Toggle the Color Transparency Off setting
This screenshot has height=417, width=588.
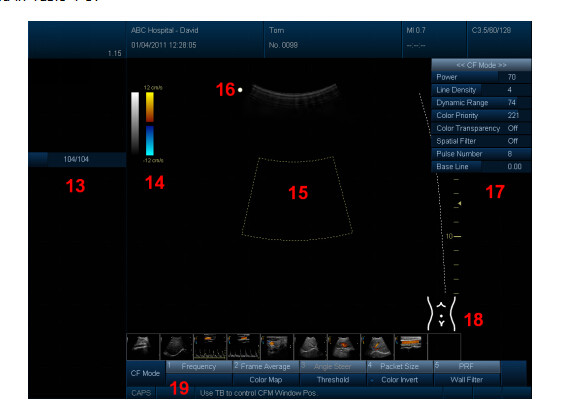[481, 128]
